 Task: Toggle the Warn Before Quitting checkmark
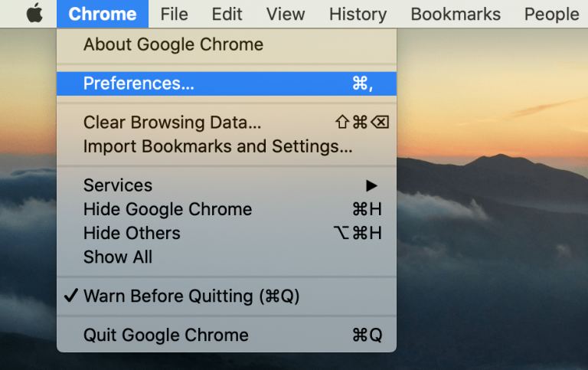(x=71, y=296)
